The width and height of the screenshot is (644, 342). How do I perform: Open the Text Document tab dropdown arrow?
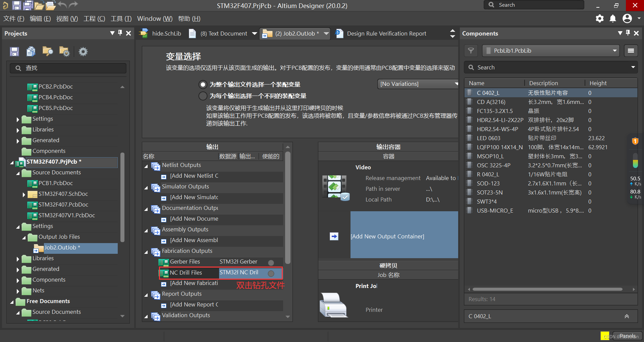pyautogui.click(x=255, y=34)
